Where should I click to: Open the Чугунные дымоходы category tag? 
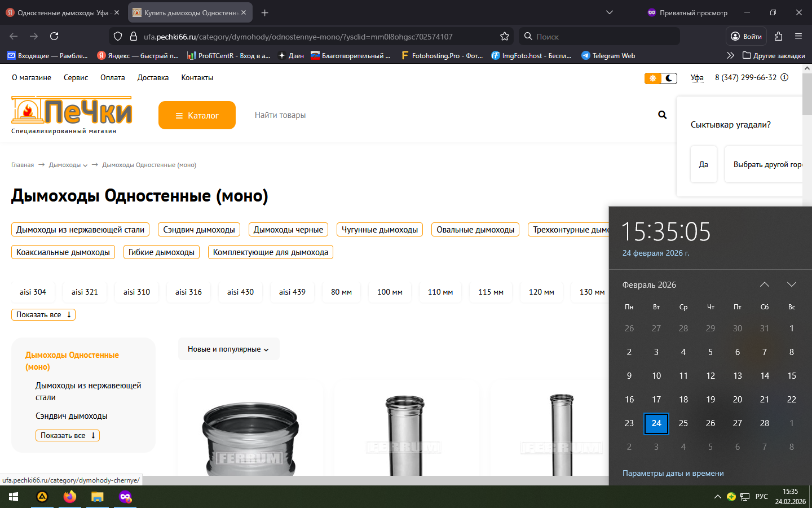coord(379,230)
